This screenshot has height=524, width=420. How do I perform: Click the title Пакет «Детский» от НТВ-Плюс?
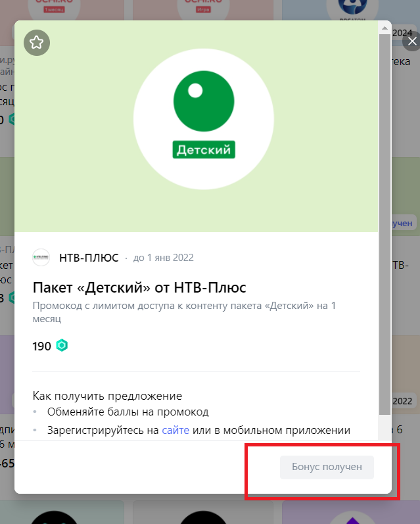click(x=139, y=287)
